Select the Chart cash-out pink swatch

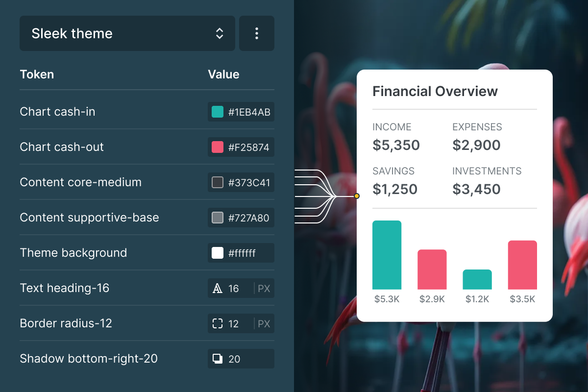[218, 147]
